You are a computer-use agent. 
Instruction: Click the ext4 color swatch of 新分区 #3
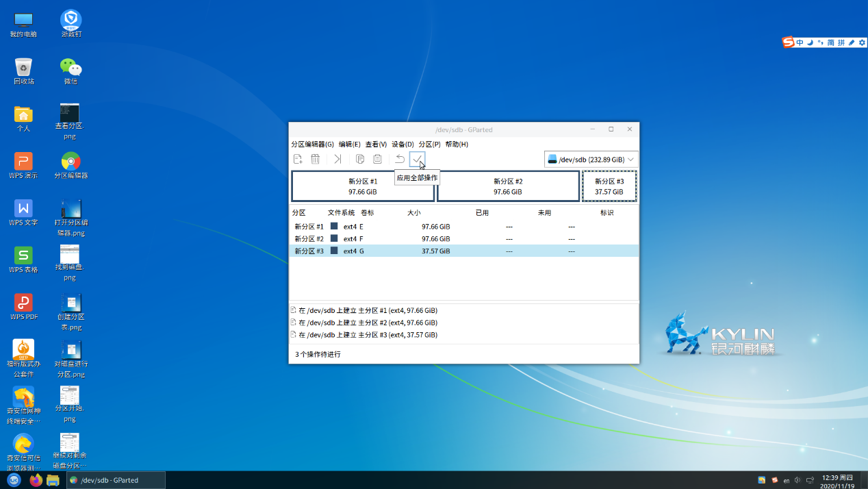pyautogui.click(x=334, y=251)
